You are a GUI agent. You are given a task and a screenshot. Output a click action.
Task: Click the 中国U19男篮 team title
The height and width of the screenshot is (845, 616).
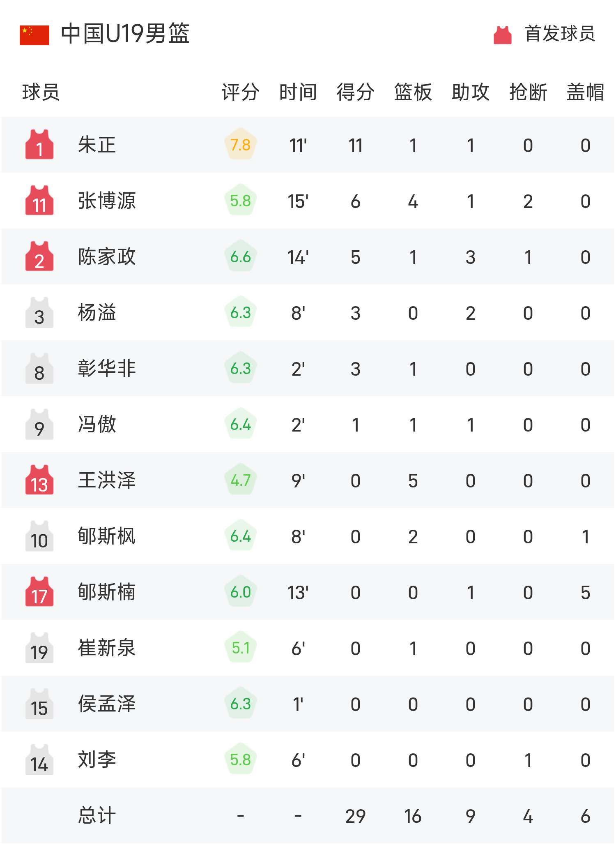125,34
